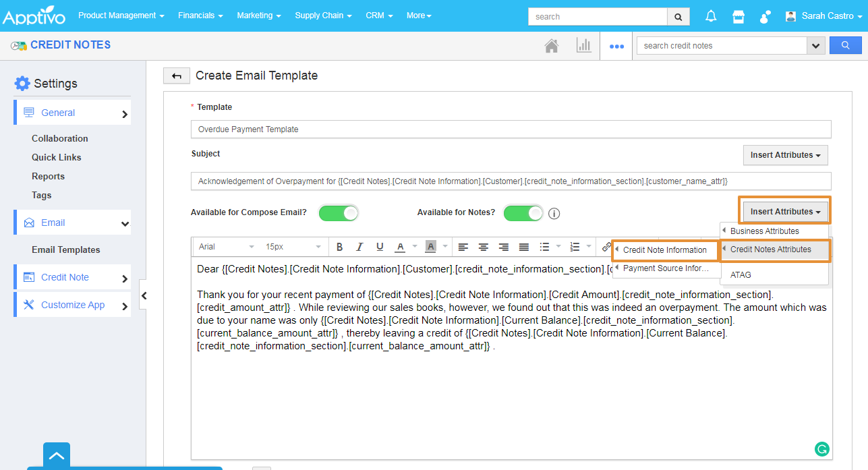
Task: Open Marketing dropdown menu
Action: [x=259, y=16]
